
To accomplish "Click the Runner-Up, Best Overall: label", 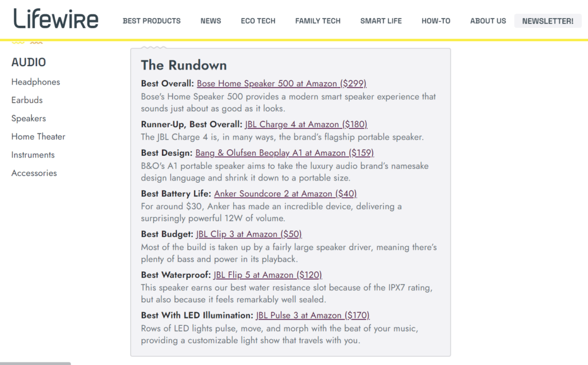I will (x=192, y=124).
